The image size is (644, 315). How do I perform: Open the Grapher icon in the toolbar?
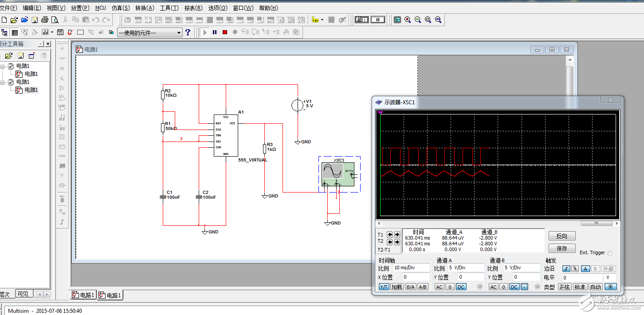45,32
